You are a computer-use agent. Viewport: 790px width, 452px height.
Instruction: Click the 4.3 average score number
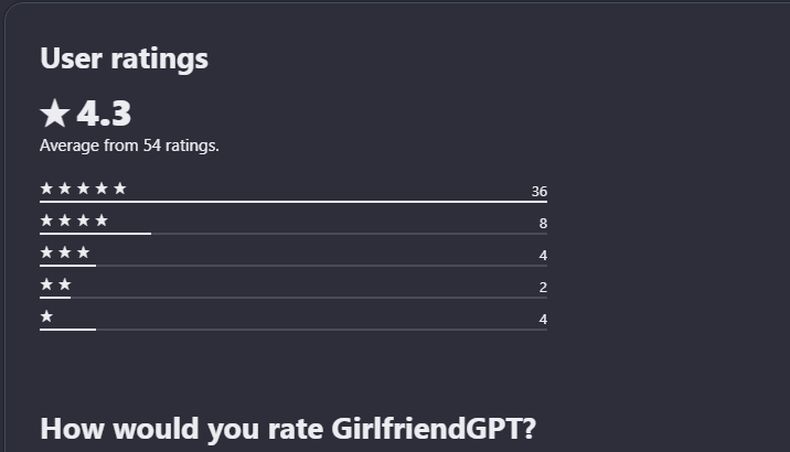click(104, 114)
